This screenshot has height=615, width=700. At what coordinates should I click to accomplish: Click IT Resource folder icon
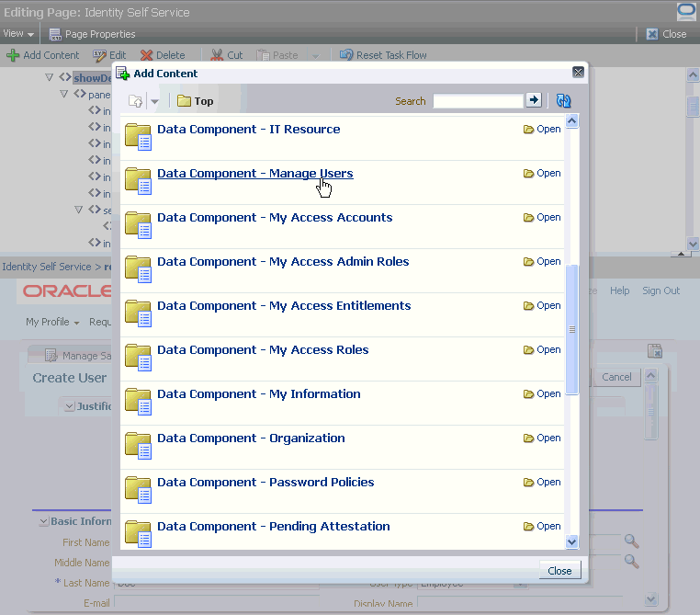click(x=138, y=137)
